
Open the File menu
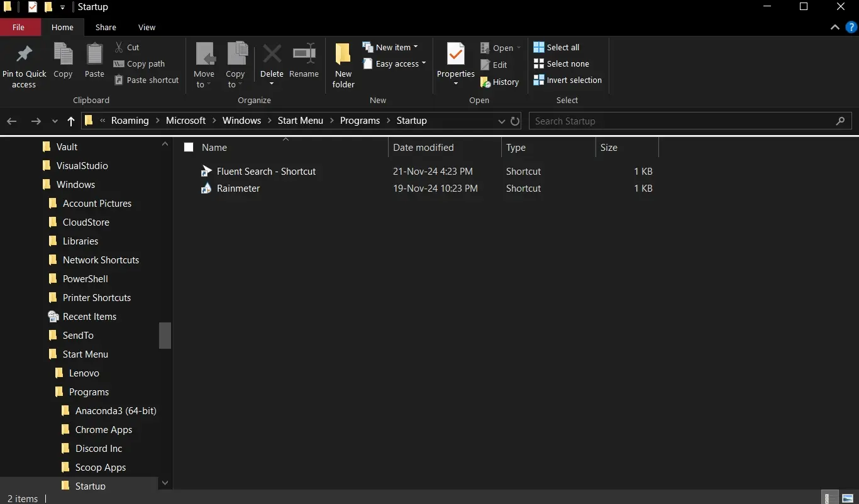pyautogui.click(x=19, y=27)
